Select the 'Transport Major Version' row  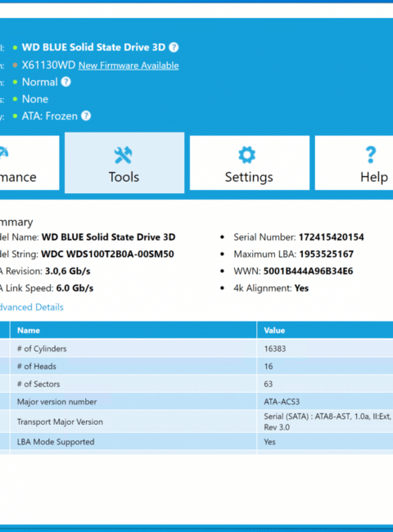point(196,422)
